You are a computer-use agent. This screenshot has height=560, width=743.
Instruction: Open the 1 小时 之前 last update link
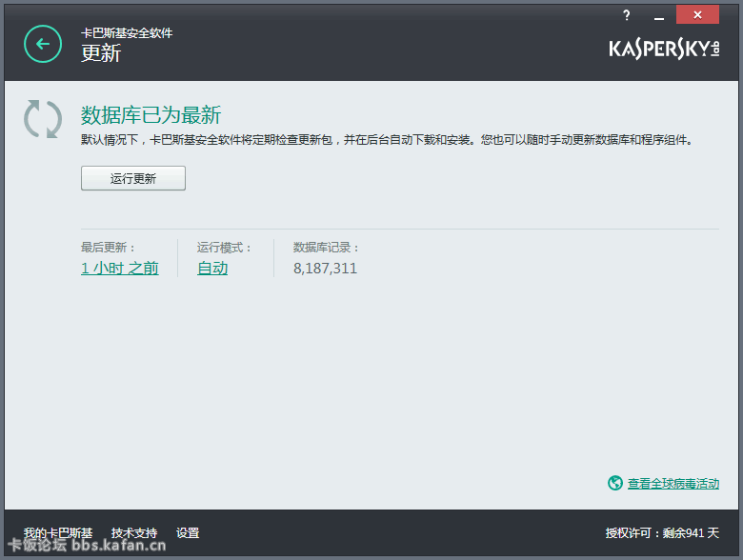tap(119, 269)
